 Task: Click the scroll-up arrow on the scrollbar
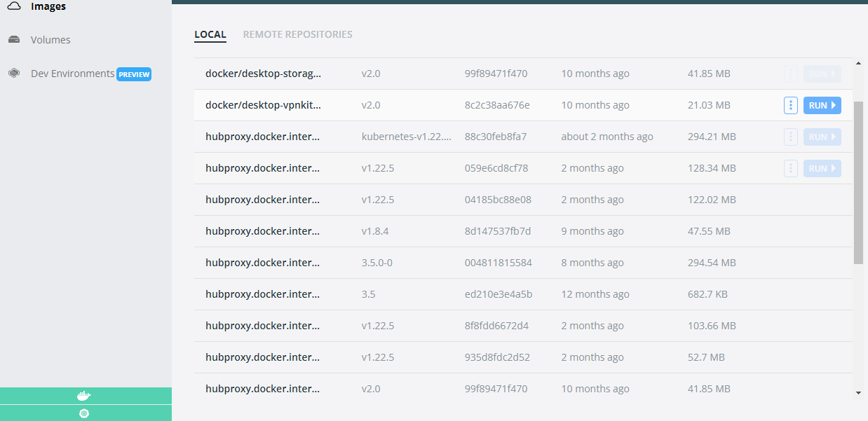click(x=858, y=62)
